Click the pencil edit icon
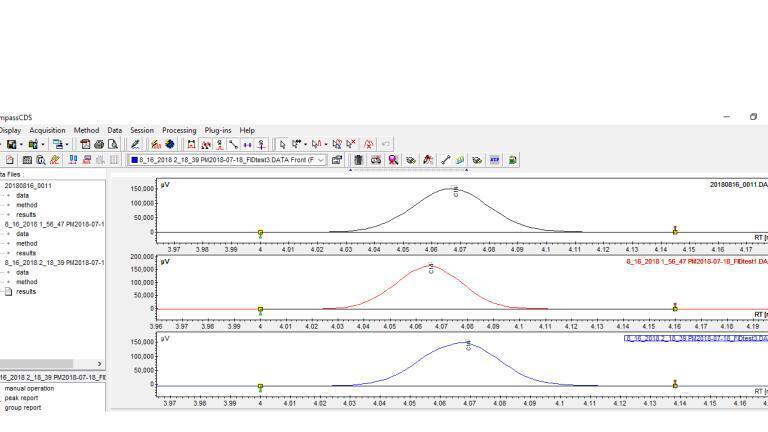 pos(135,144)
